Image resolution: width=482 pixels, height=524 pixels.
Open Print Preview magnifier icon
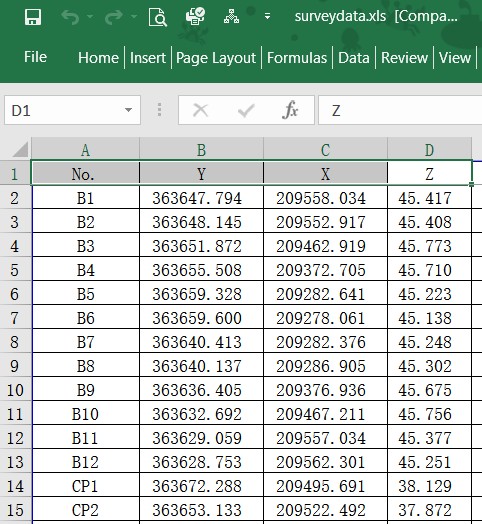[157, 17]
